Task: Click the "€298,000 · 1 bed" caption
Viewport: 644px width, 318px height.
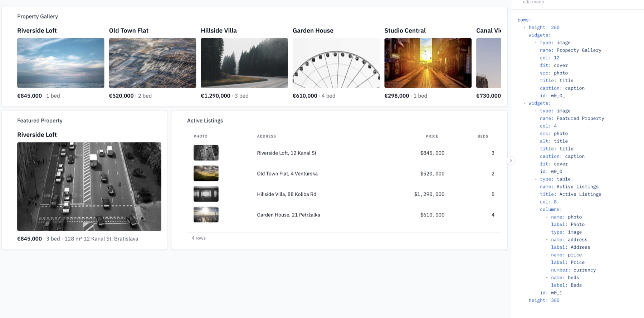Action: point(406,96)
